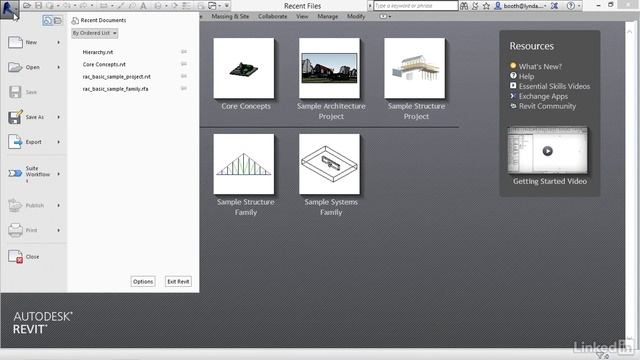Open rac_basic_sample_project.rvt from recent documents
Viewport: 640px width, 360px height.
point(117,77)
